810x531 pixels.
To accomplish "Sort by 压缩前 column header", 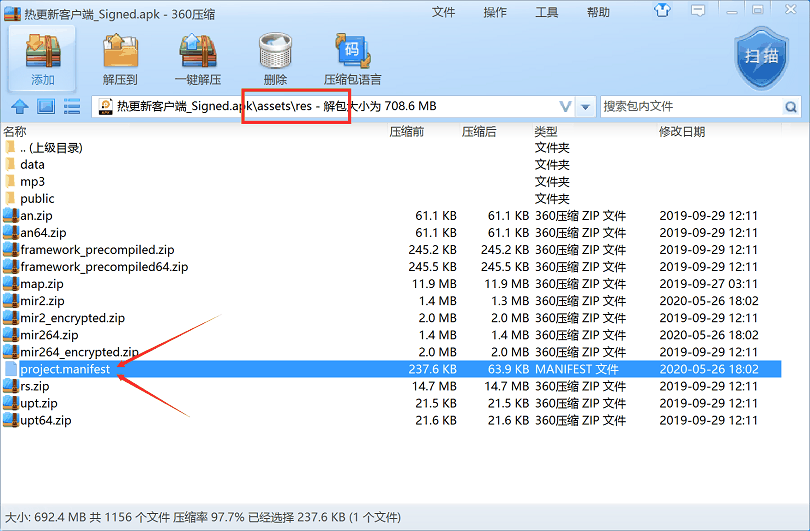I will tap(407, 132).
